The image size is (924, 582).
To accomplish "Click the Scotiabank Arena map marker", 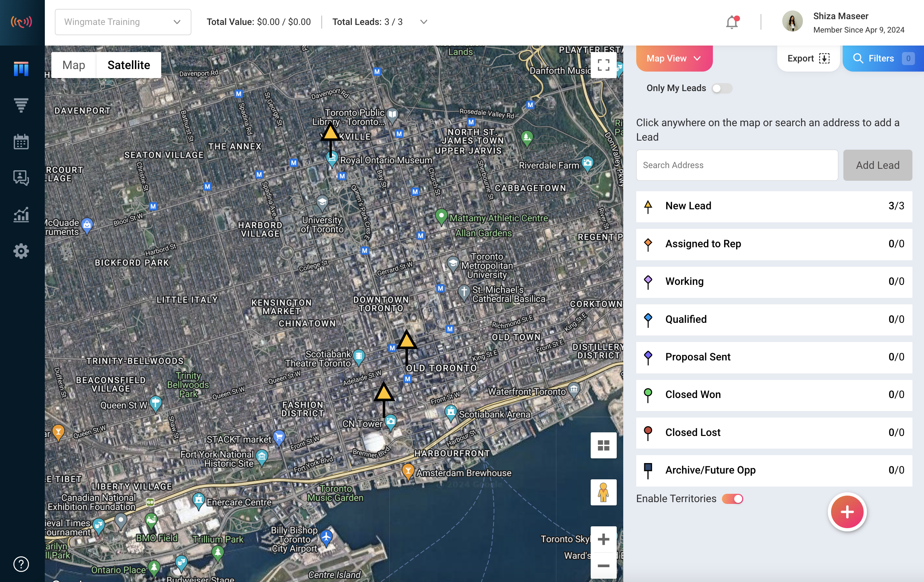I will (450, 413).
